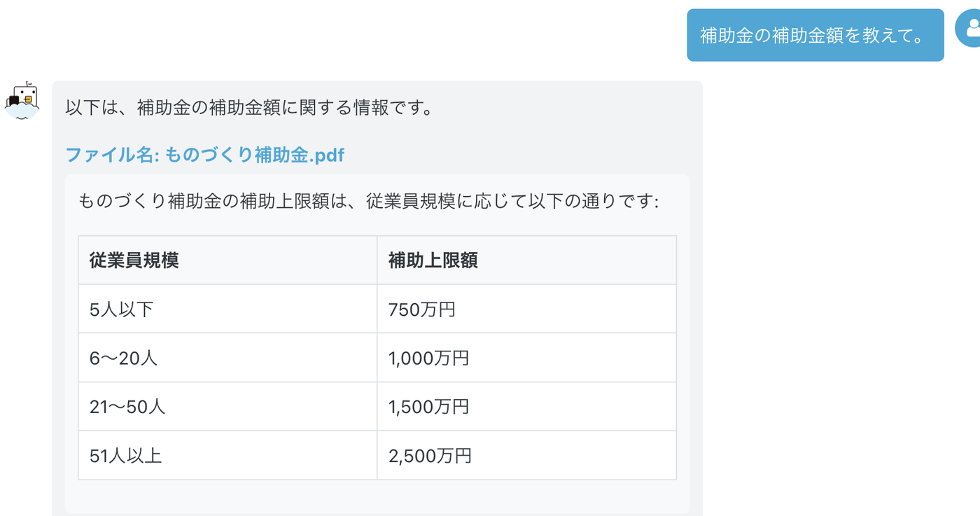The height and width of the screenshot is (516, 980).
Task: Select the 51人以上 table cell
Action: (227, 456)
